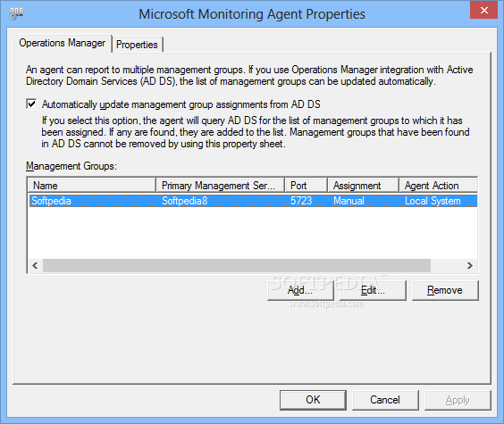Click the Manual assignment cell
Screen dimensions: 504x424
tap(349, 201)
